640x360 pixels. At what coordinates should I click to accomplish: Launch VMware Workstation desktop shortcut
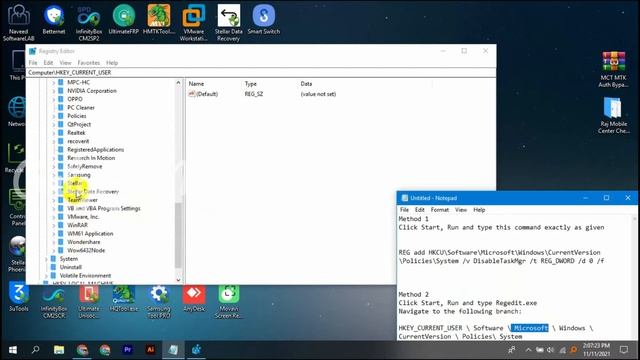(193, 23)
